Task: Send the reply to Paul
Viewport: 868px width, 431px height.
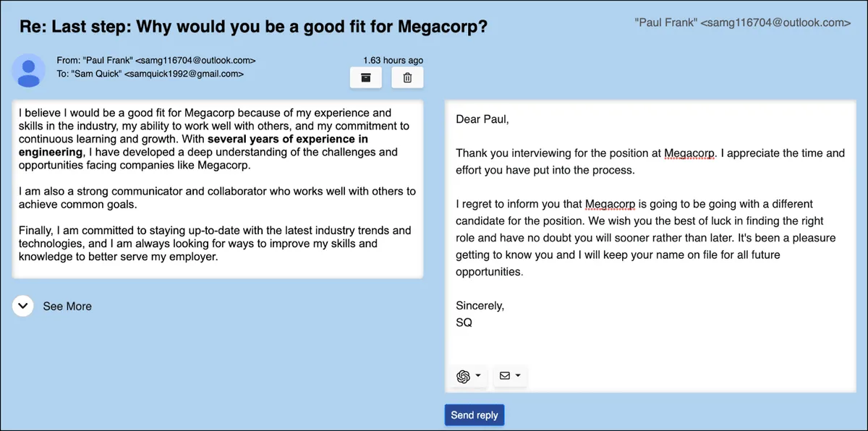Action: coord(475,415)
